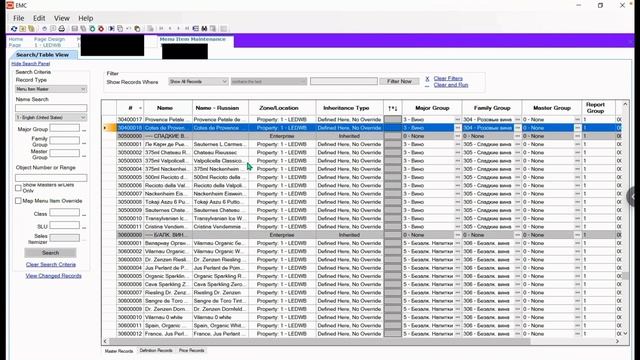Click the printer icon in the toolbar
Screen dimensions: 640x360
[x=62, y=29]
